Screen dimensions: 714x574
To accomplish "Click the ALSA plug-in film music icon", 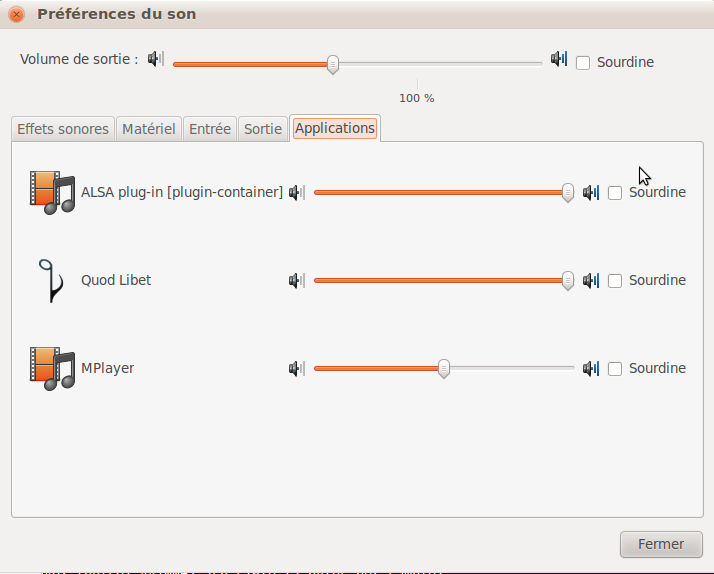I will (x=52, y=192).
